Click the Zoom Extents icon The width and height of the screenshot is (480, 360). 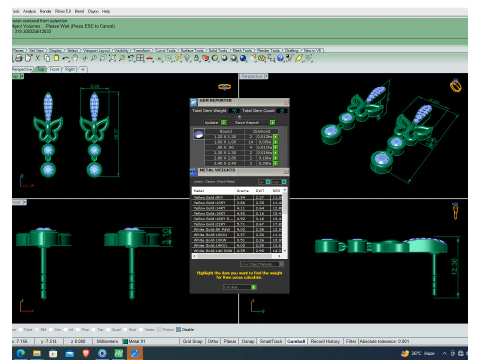(x=112, y=58)
